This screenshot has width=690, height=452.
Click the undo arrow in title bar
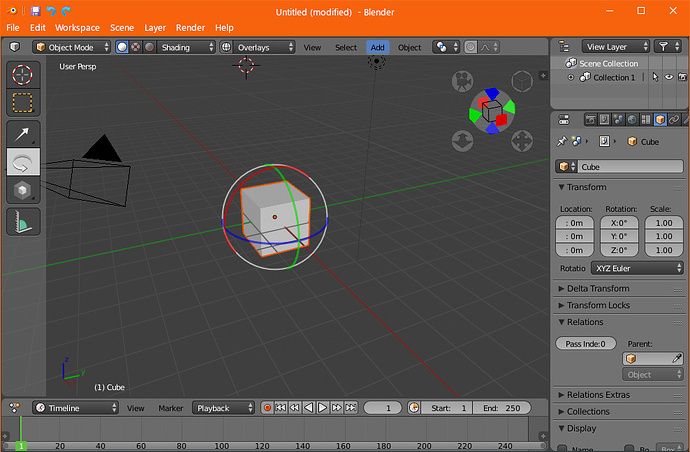pos(51,11)
